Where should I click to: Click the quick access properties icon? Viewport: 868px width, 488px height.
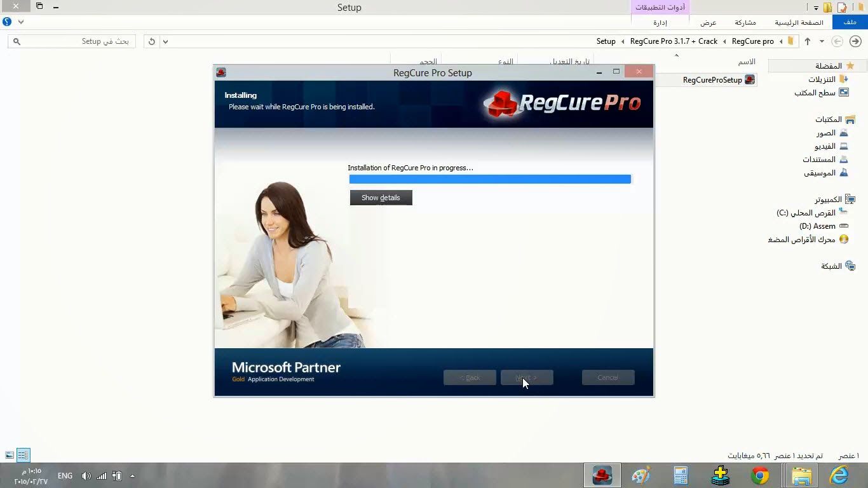(x=843, y=8)
